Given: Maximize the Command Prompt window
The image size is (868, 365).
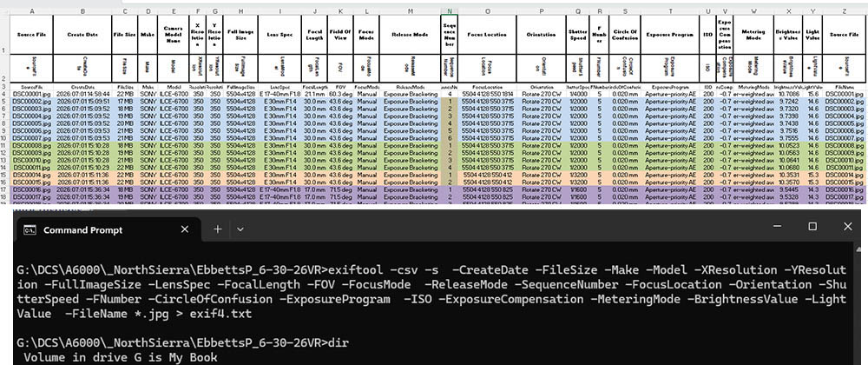Looking at the screenshot, I should coord(812,227).
